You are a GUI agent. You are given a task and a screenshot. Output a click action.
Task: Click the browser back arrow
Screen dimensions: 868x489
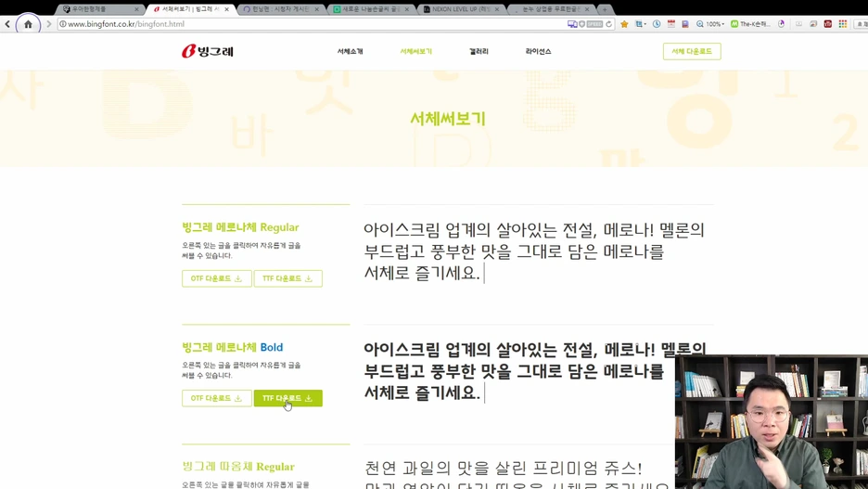[x=7, y=24]
